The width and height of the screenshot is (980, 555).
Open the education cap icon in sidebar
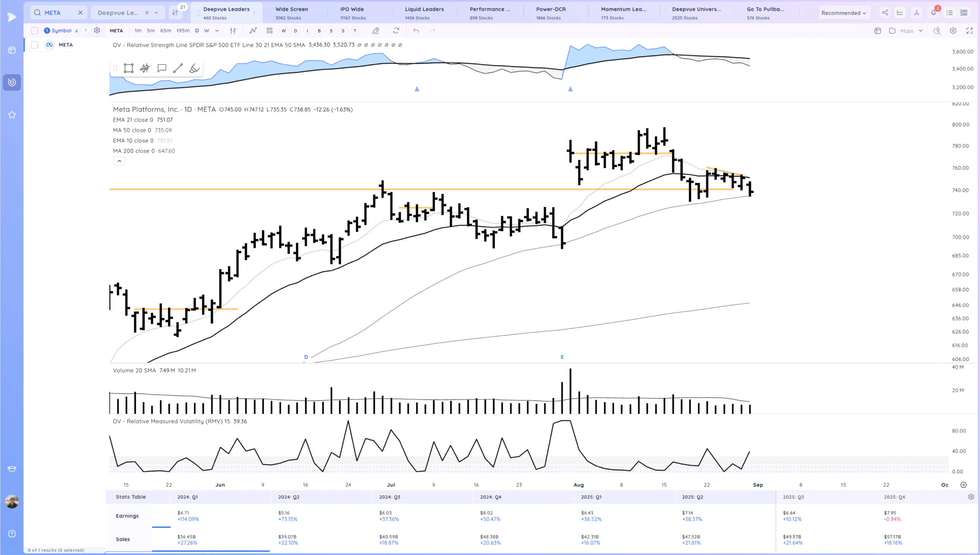tap(12, 469)
